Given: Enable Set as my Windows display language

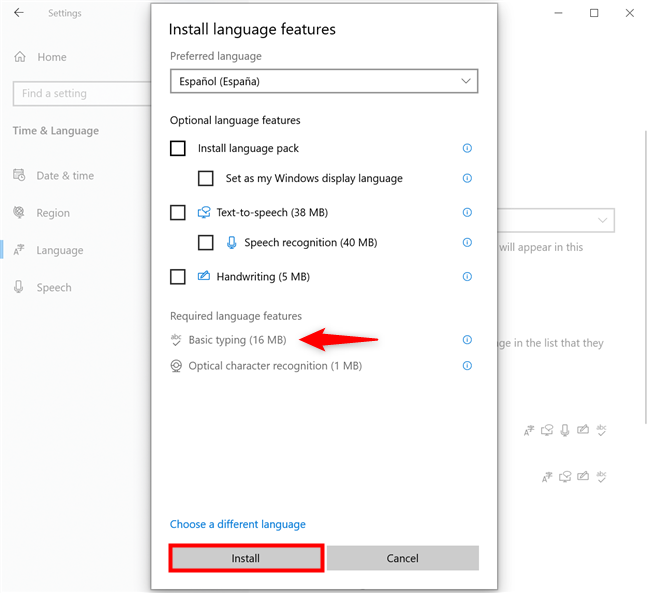Looking at the screenshot, I should click(x=205, y=179).
